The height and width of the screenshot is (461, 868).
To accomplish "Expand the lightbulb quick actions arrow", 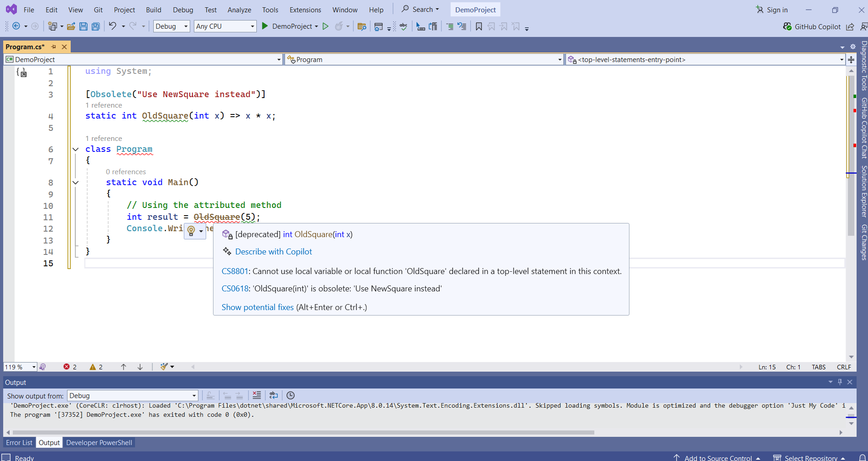I will pos(201,231).
